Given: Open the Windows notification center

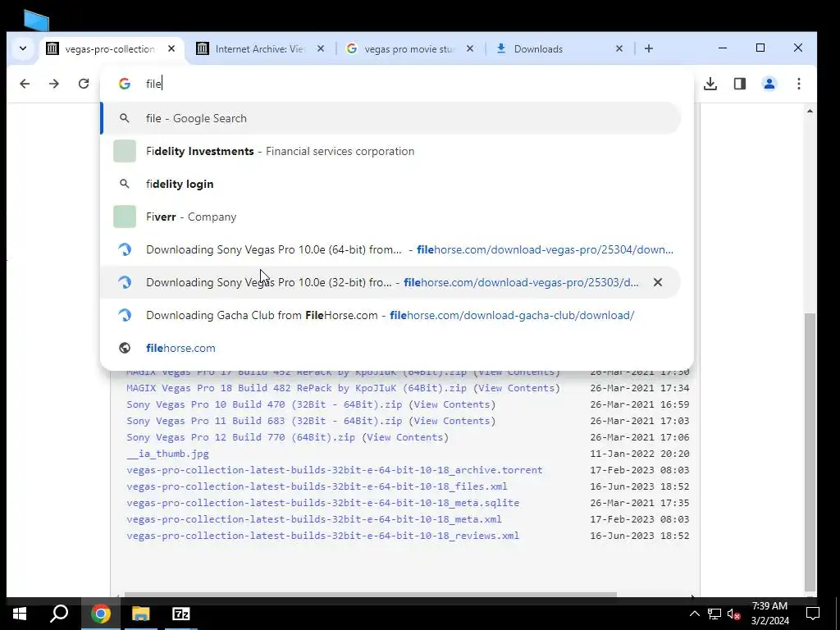Looking at the screenshot, I should pos(813,614).
